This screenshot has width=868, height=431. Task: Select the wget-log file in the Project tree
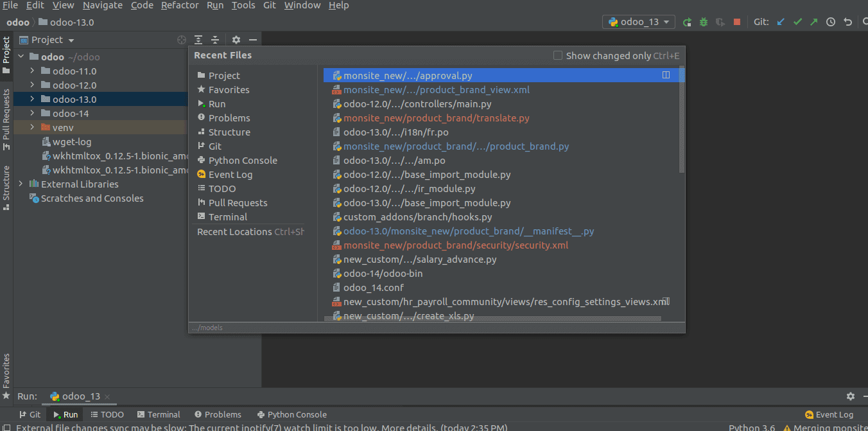coord(72,141)
